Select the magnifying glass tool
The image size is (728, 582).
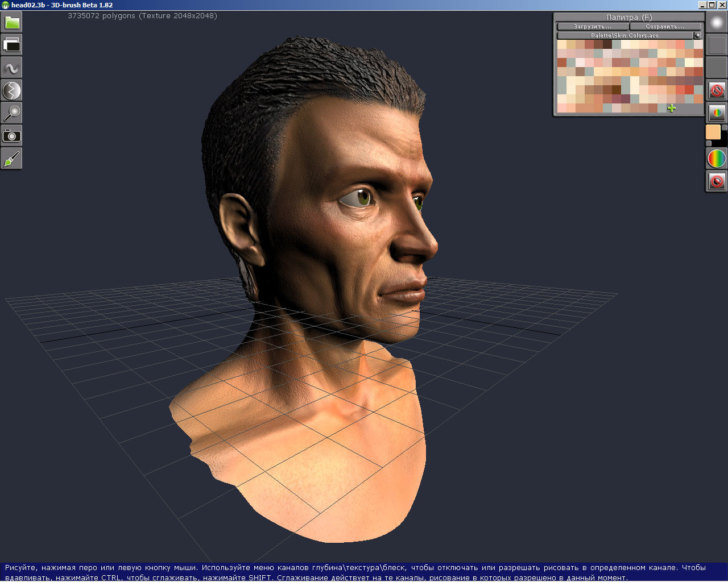point(12,113)
